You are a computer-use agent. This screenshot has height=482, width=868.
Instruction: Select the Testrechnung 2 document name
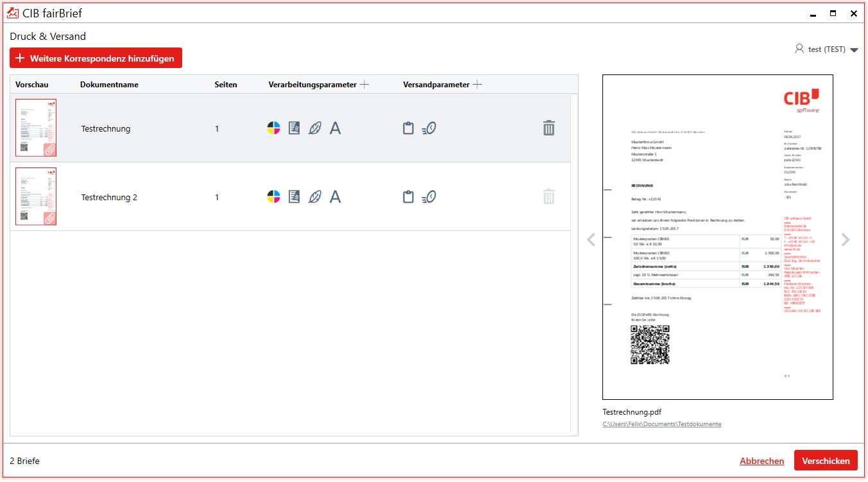click(109, 197)
